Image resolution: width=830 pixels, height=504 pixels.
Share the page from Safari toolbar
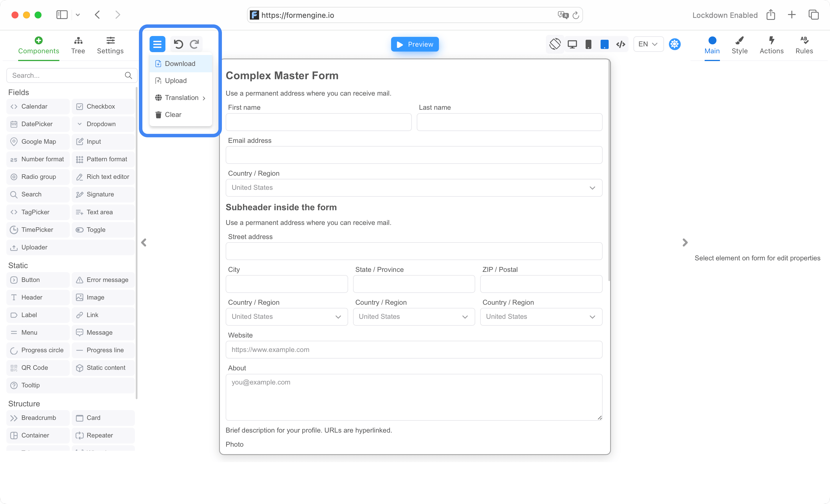[x=771, y=15]
